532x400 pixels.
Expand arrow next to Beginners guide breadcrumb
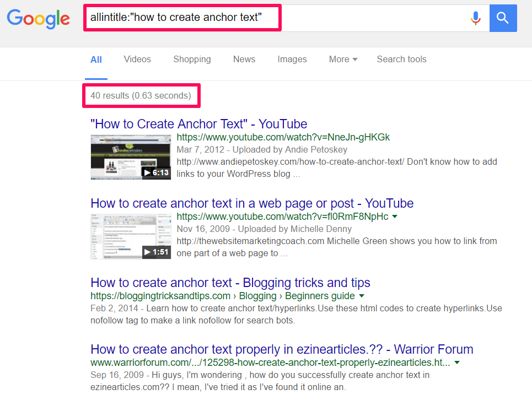coord(362,296)
